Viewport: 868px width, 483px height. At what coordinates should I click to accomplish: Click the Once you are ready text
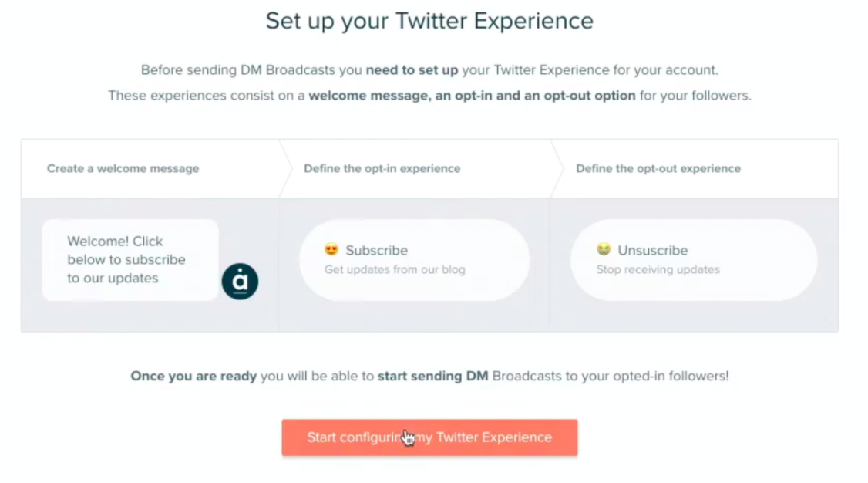(x=193, y=376)
